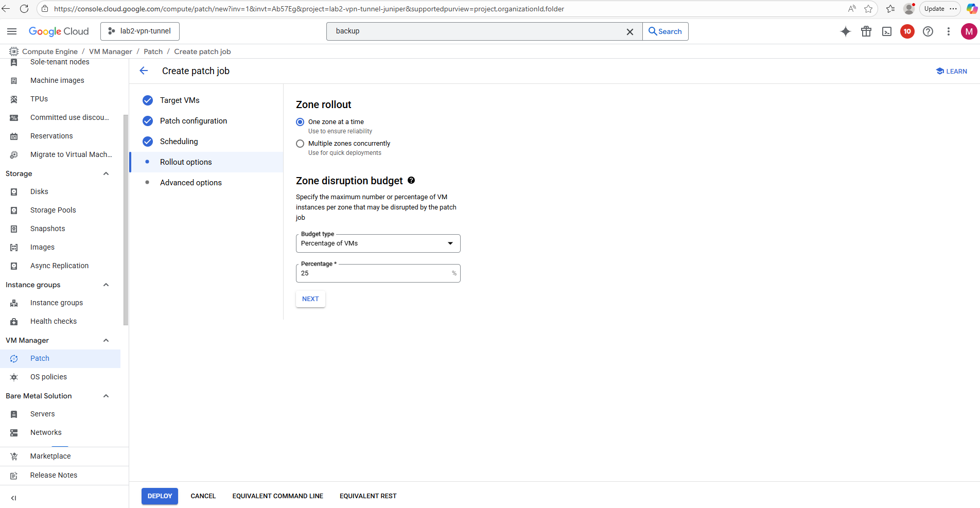Click the back arrow beside Create patch job
980x508 pixels.
click(x=144, y=71)
